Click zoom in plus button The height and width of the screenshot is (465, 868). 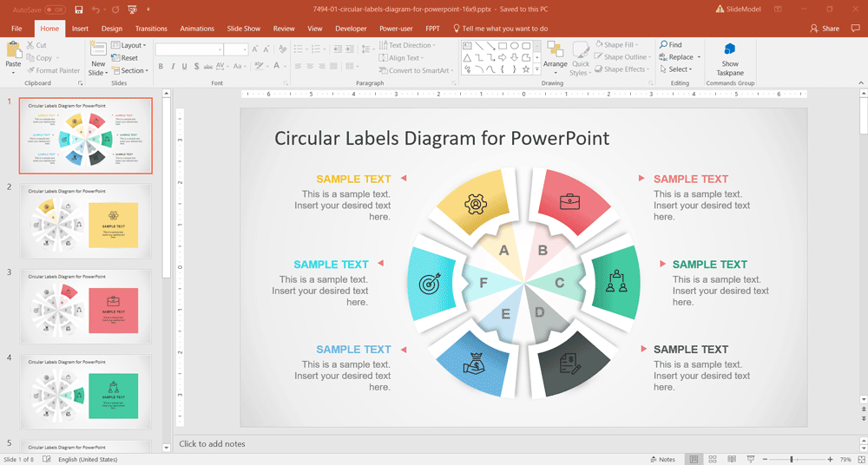pos(830,460)
